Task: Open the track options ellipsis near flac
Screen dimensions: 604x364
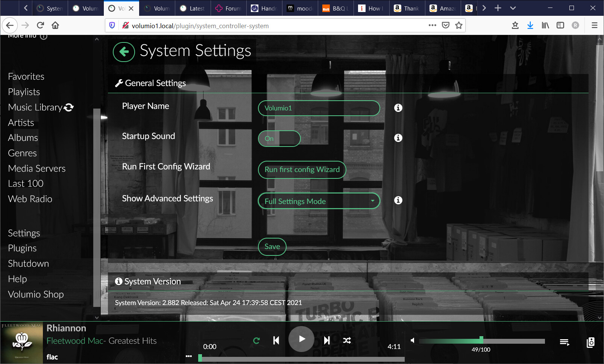Action: [x=189, y=356]
